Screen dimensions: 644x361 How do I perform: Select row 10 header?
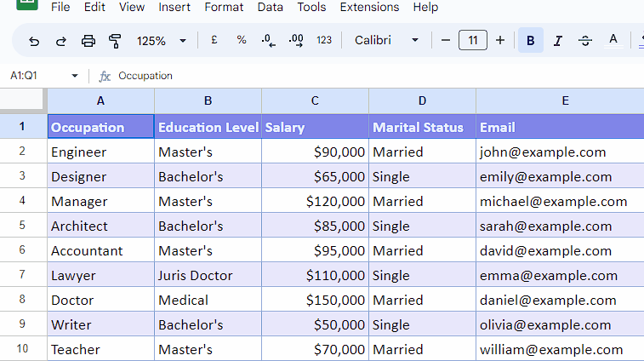pos(23,348)
